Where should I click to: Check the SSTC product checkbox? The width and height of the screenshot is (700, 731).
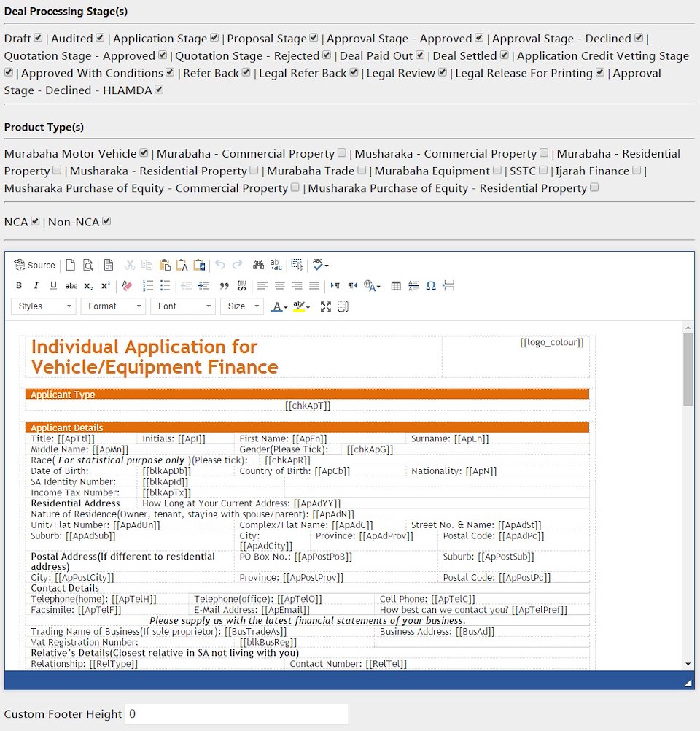pos(543,170)
